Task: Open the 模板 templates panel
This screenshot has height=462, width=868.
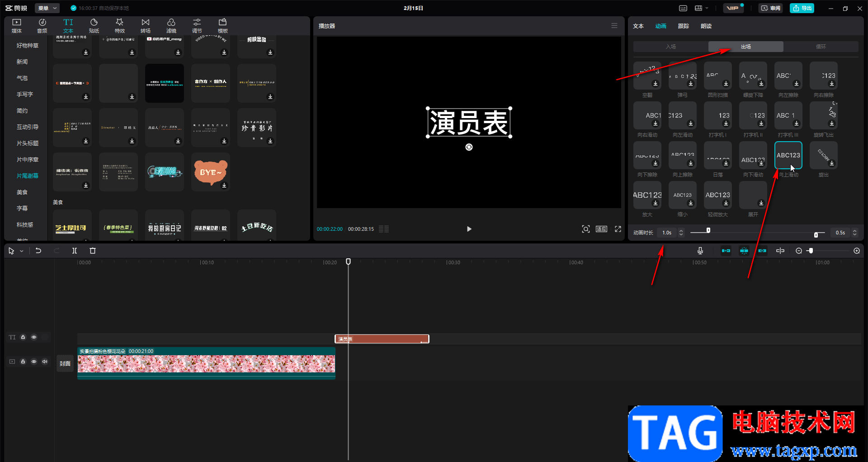Action: pyautogui.click(x=223, y=26)
